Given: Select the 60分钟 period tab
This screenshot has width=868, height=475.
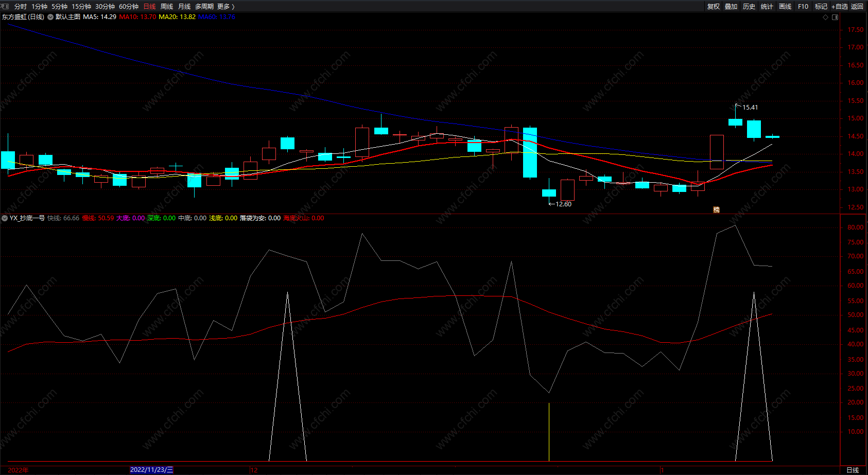Looking at the screenshot, I should (x=129, y=7).
